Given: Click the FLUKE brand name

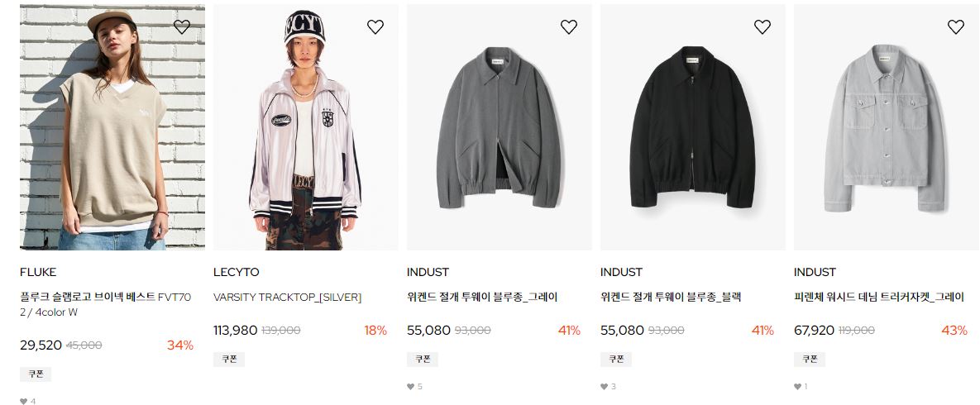Looking at the screenshot, I should (38, 272).
